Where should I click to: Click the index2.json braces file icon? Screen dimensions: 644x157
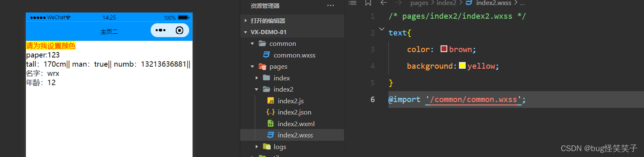coord(271,112)
